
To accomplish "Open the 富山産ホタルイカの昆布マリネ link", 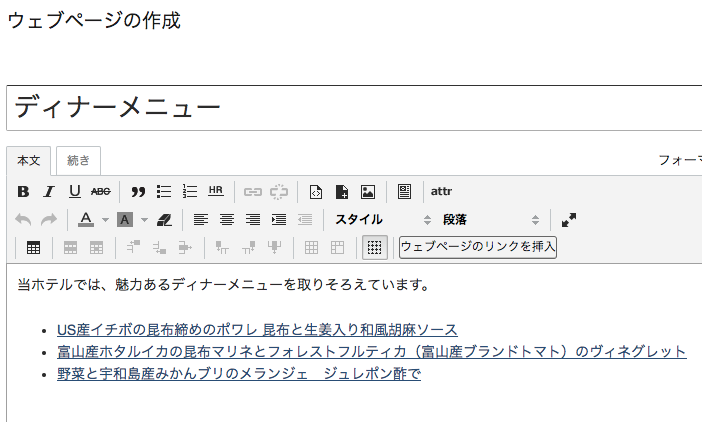I will pyautogui.click(x=372, y=352).
